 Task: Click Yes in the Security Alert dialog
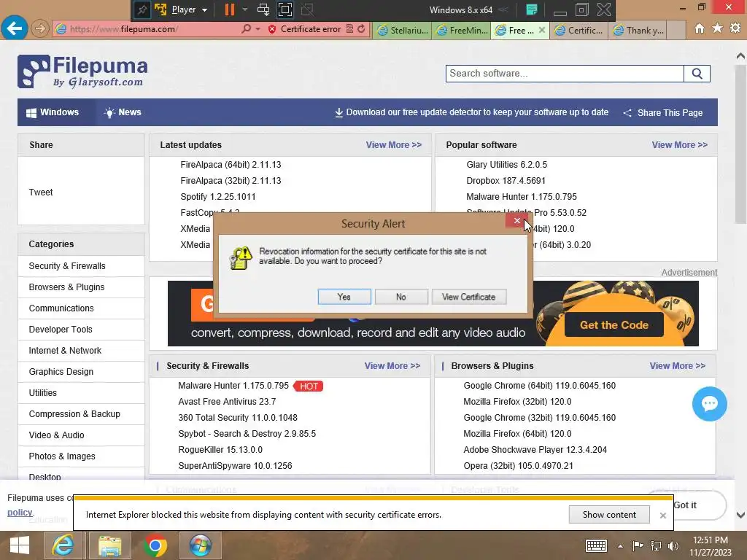[344, 297]
